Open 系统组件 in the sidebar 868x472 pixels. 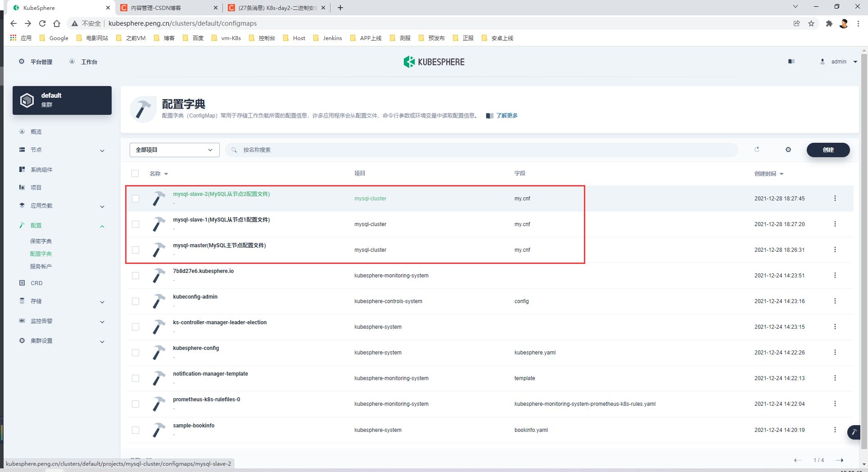tap(41, 169)
